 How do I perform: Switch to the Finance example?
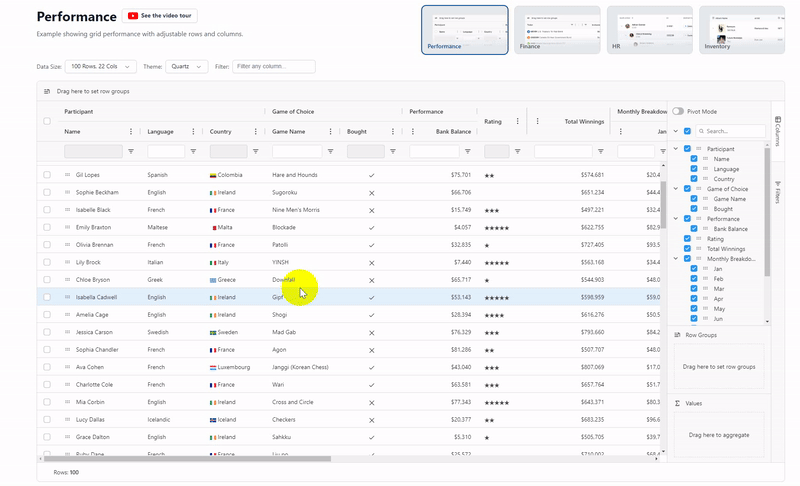click(557, 29)
